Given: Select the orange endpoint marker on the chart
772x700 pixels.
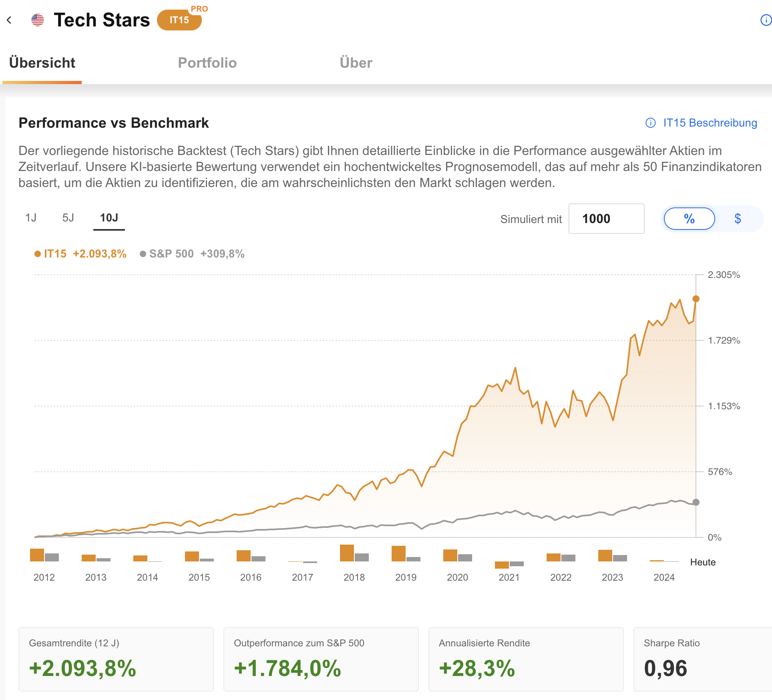Looking at the screenshot, I should tap(696, 298).
